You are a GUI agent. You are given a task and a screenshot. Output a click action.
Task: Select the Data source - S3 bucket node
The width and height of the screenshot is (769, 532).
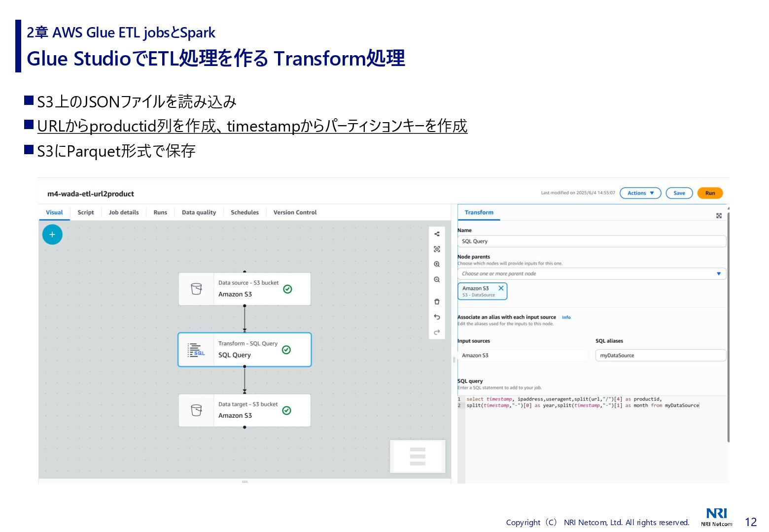245,289
